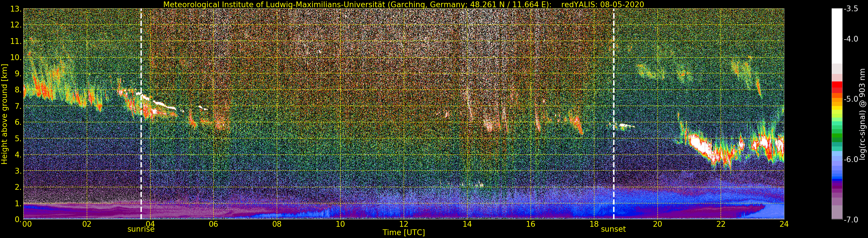Click the -3.5 colorbar value
The image size is (868, 238).
click(x=851, y=9)
